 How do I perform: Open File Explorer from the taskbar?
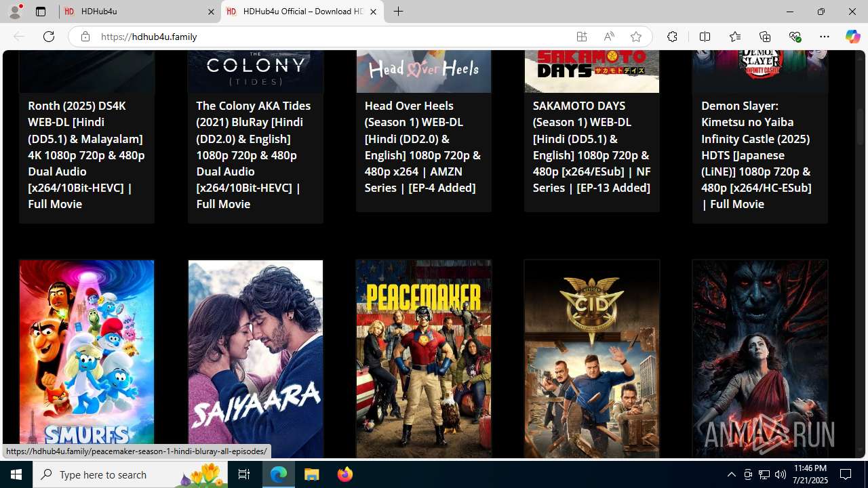(x=312, y=474)
